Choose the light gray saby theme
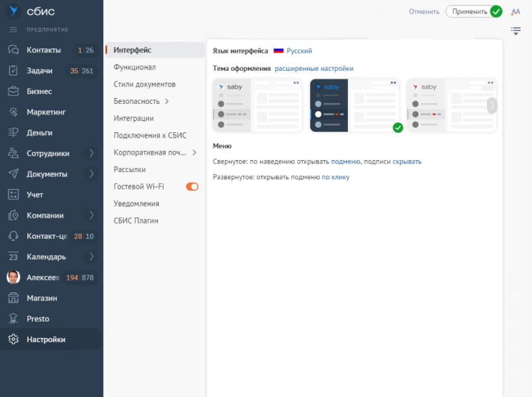Image resolution: width=532 pixels, height=397 pixels. point(257,105)
